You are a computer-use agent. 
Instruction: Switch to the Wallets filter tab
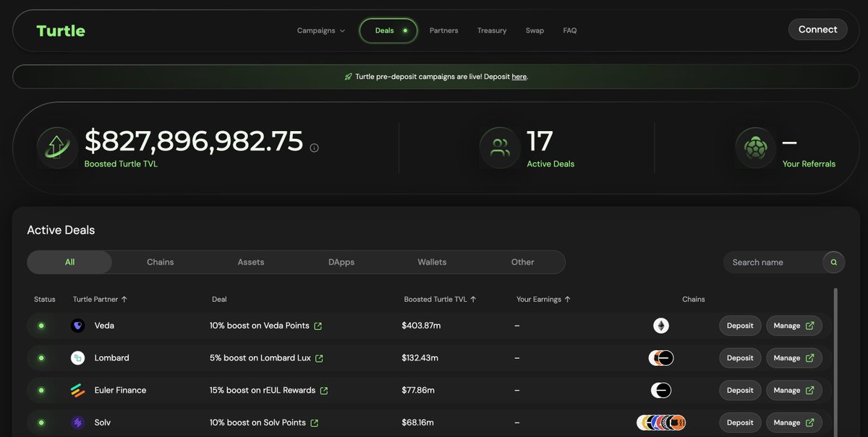click(x=432, y=262)
